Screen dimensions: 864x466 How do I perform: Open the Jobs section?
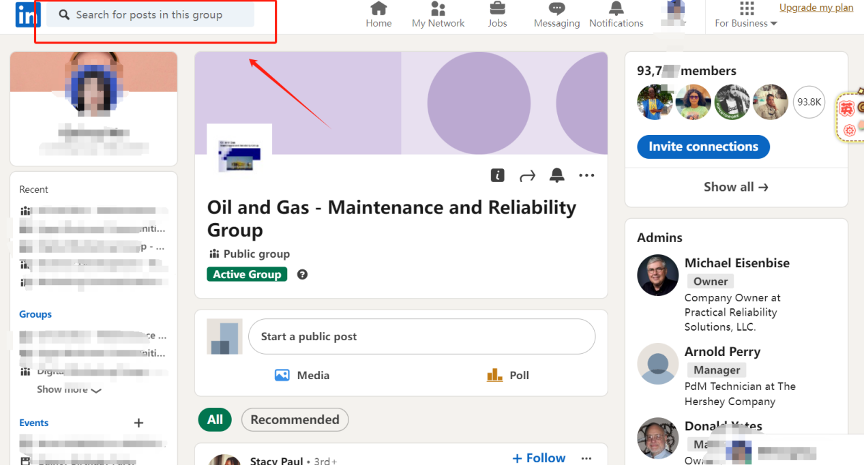coord(497,15)
